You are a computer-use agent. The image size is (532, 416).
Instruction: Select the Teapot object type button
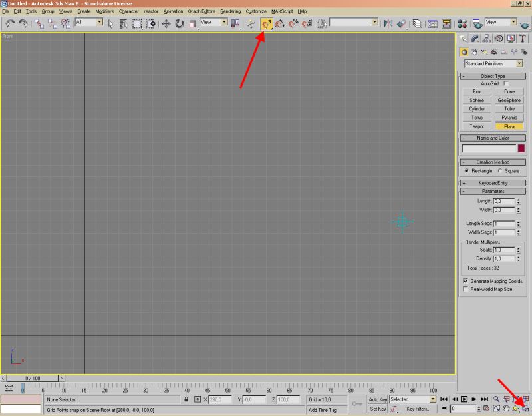pos(477,126)
